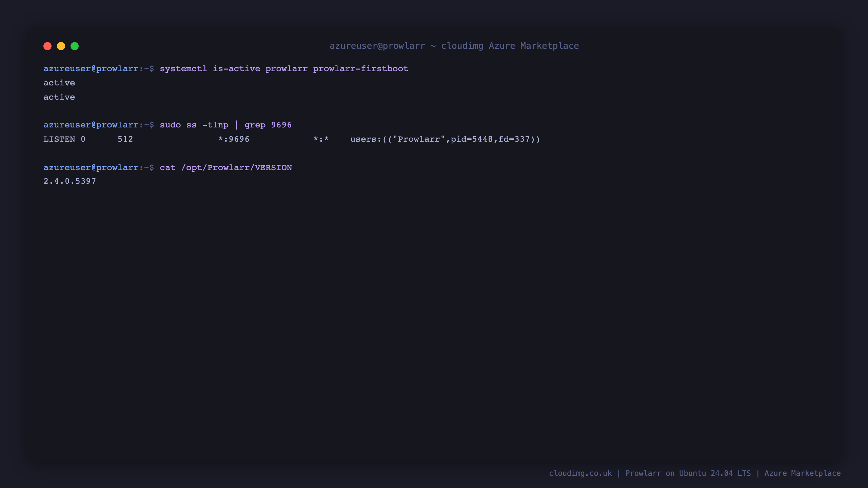
Task: Click the '512' backlog value
Action: tap(125, 139)
